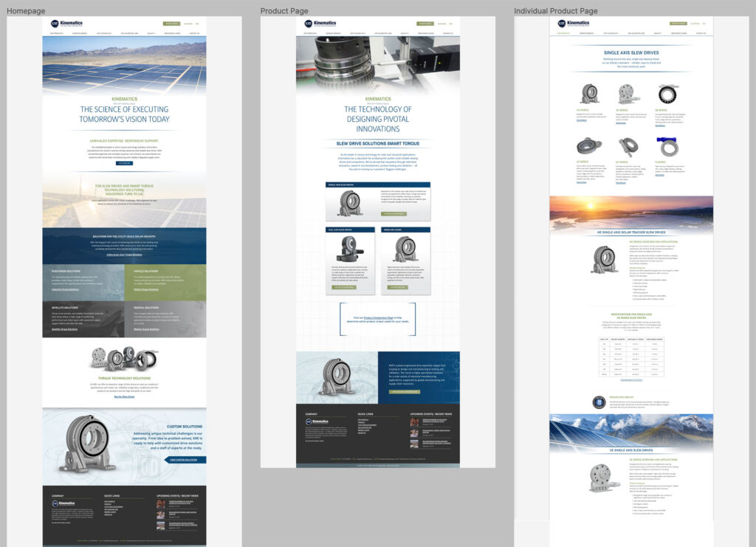
Task: Click the Product Page machinery hero image
Action: (x=377, y=65)
